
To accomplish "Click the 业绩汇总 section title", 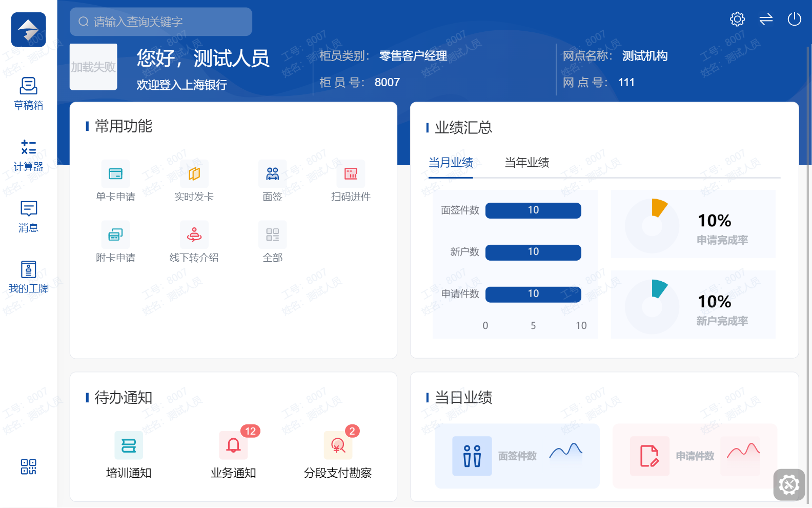I will [x=463, y=128].
